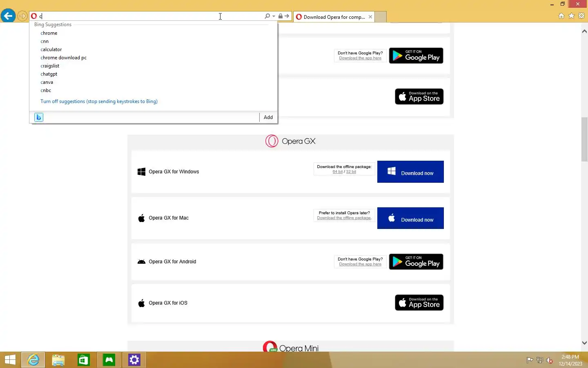Open File Explorer from taskbar

[58, 360]
